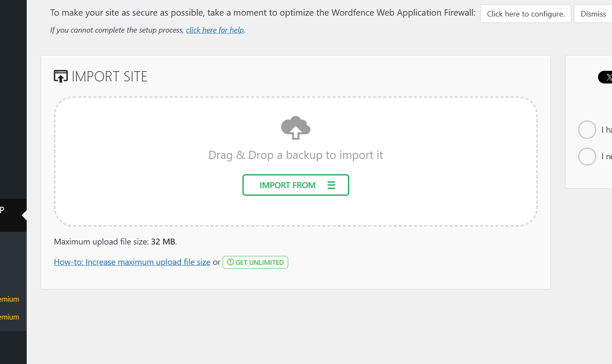Viewport: 612px width, 364px height.
Task: Click the exclamation icon in Get Unlimited
Action: (231, 262)
